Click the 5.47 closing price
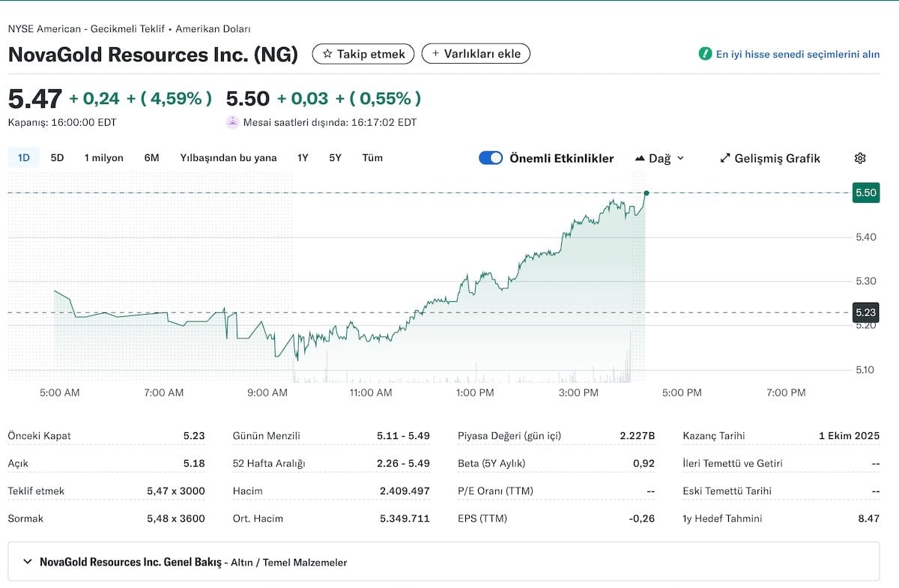Image resolution: width=899 pixels, height=588 pixels. (x=34, y=99)
